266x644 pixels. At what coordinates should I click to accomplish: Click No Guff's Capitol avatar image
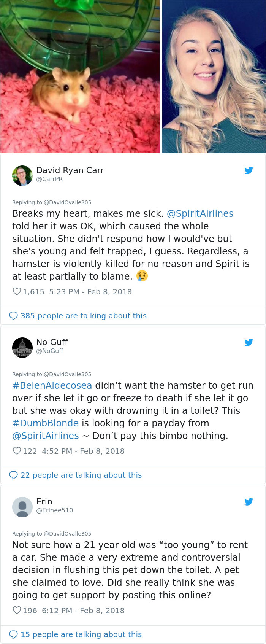coord(22,347)
